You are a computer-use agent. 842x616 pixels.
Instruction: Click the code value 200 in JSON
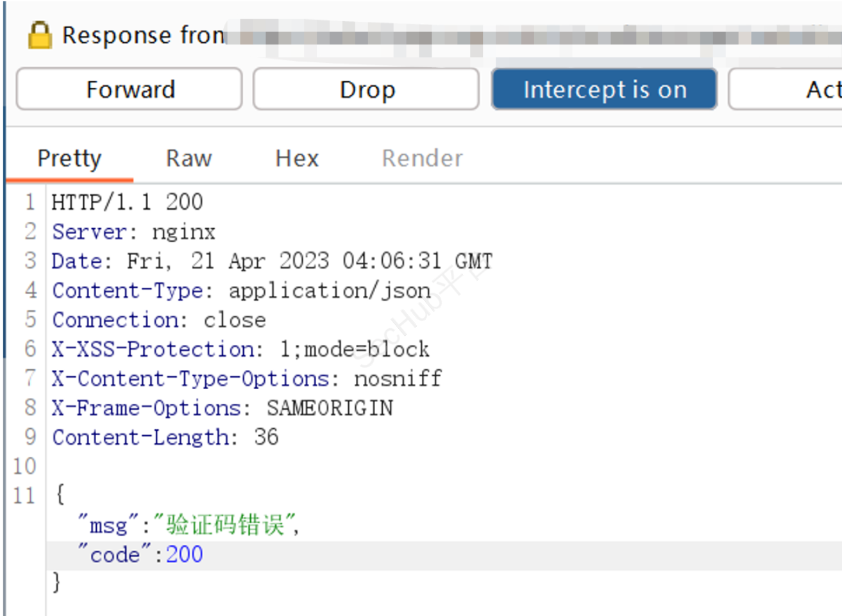click(x=184, y=554)
